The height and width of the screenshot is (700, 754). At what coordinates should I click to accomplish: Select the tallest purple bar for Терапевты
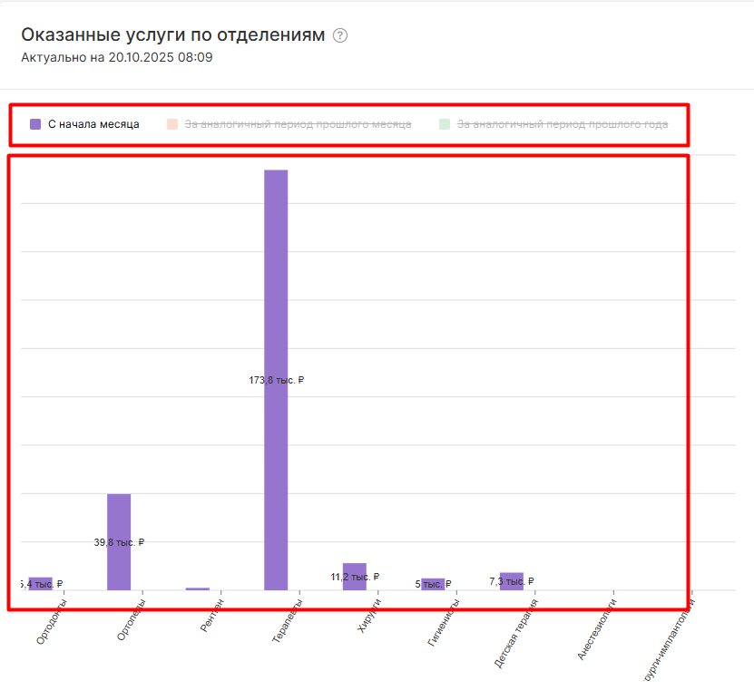276,272
